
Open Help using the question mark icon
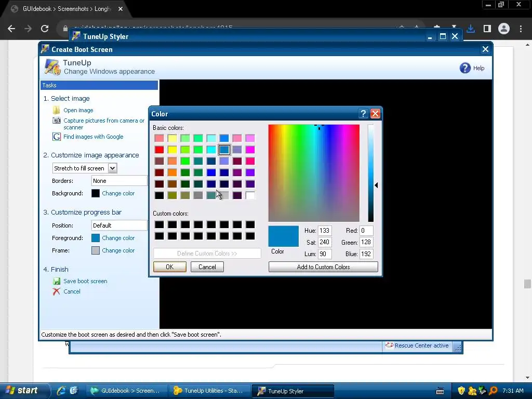pyautogui.click(x=465, y=68)
